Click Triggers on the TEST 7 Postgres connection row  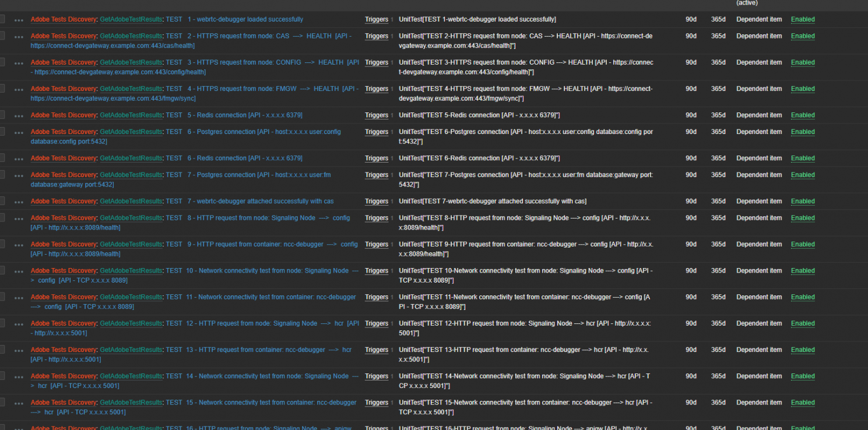click(x=377, y=175)
